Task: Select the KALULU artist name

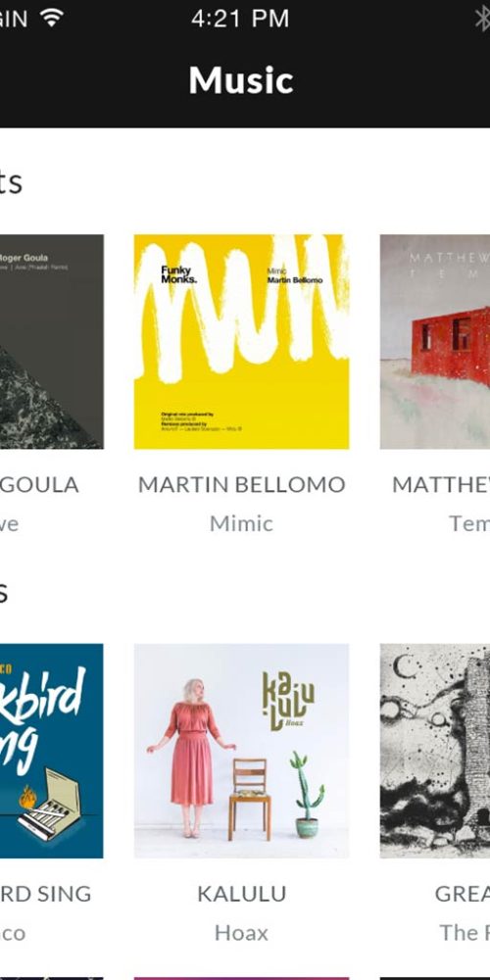Action: click(x=241, y=894)
